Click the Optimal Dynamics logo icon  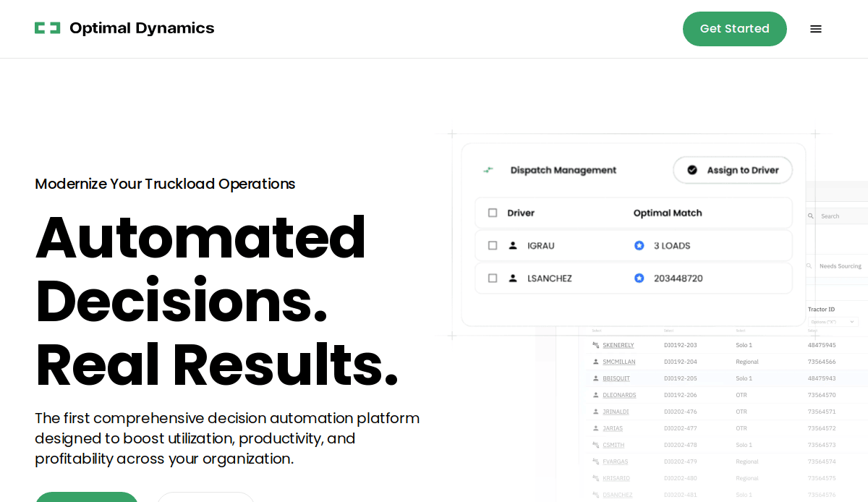tap(47, 28)
